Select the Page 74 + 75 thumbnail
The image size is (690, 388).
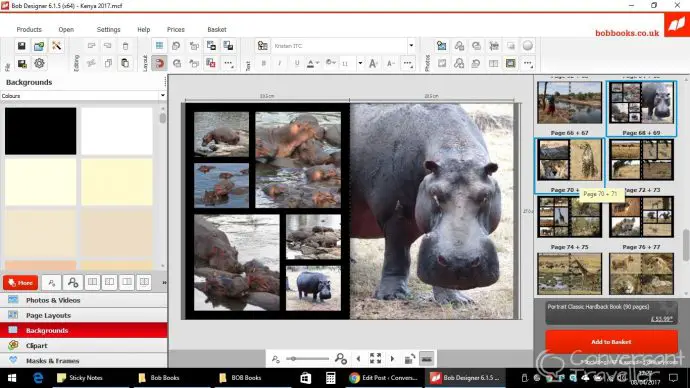pyautogui.click(x=569, y=216)
